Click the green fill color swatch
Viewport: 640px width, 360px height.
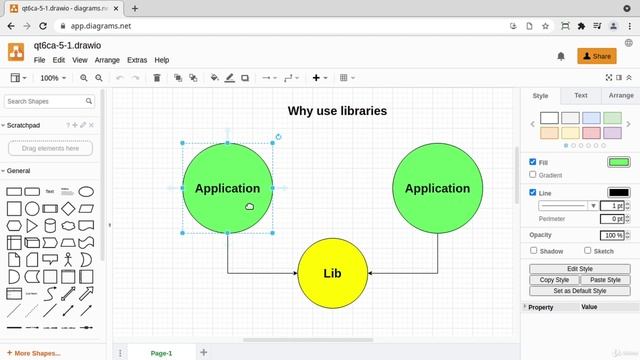click(x=619, y=162)
